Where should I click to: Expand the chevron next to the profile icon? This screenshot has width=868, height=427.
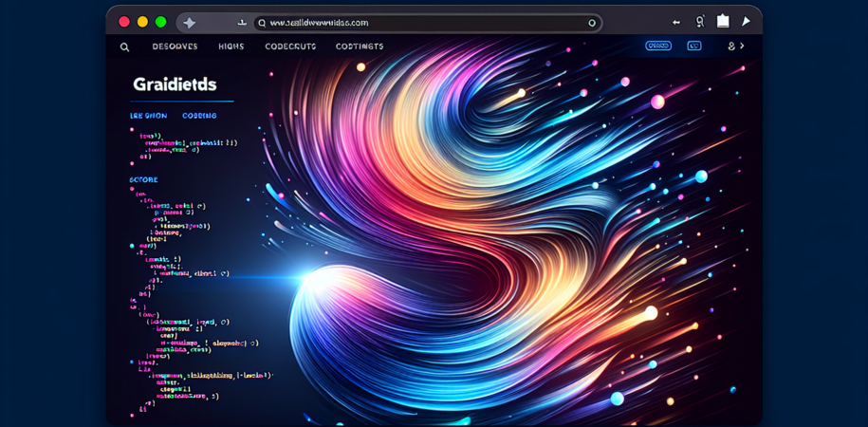742,46
